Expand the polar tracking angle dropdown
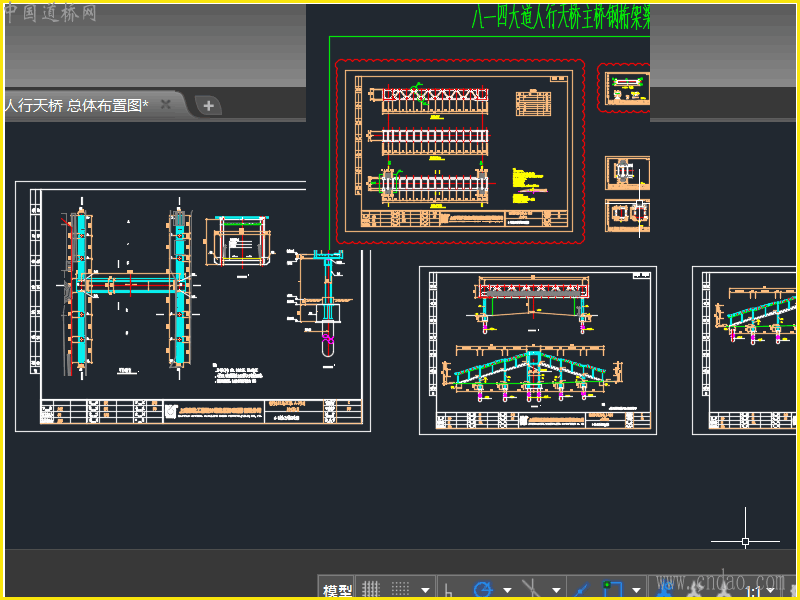Image resolution: width=800 pixels, height=600 pixels. coord(507,591)
